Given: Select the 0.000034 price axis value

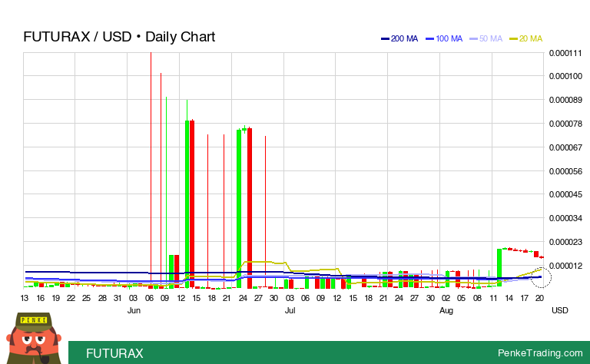Looking at the screenshot, I should (565, 218).
